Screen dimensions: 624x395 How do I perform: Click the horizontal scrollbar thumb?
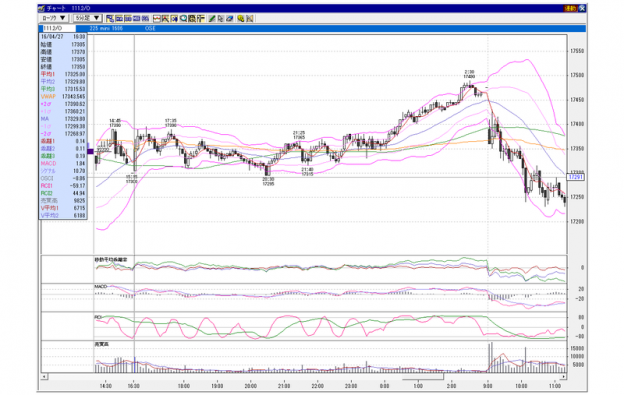pyautogui.click(x=422, y=376)
